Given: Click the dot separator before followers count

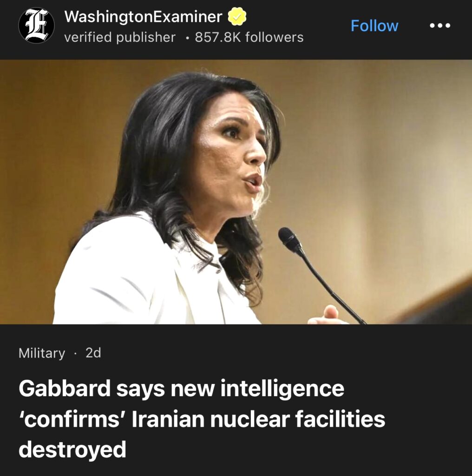Looking at the screenshot, I should tap(188, 39).
